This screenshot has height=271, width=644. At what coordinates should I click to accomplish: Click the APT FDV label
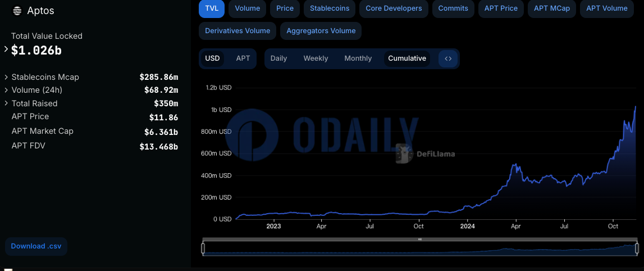click(28, 146)
